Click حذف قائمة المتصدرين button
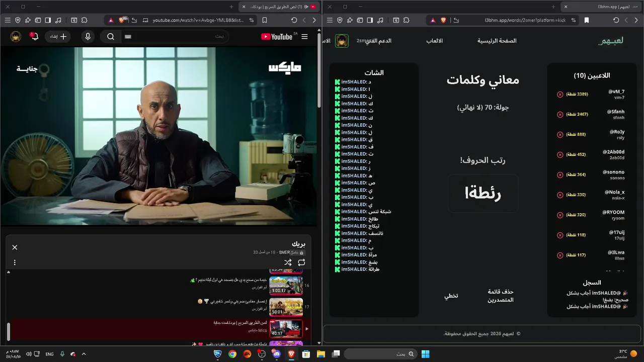 tap(501, 296)
